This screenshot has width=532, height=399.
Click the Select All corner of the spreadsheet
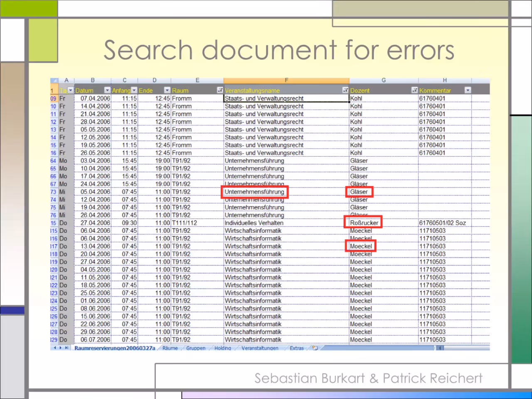tap(54, 81)
